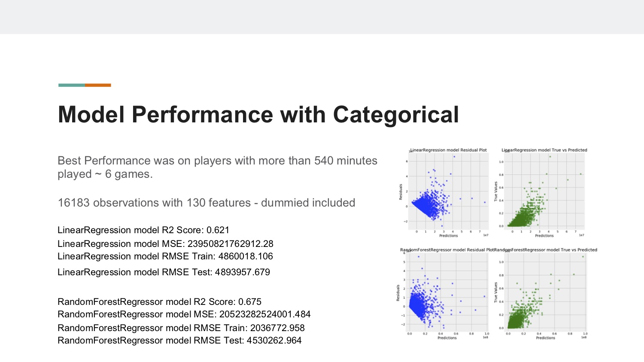Viewport: 644px width, 362px height.
Task: Click the RandomForestRegressor model MSE line
Action: click(x=184, y=314)
